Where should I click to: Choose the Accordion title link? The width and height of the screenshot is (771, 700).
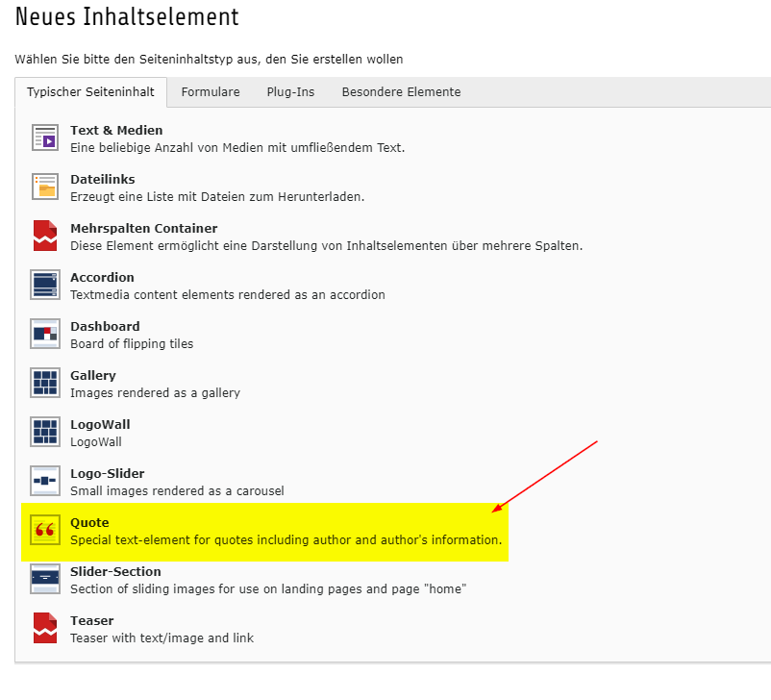(102, 278)
